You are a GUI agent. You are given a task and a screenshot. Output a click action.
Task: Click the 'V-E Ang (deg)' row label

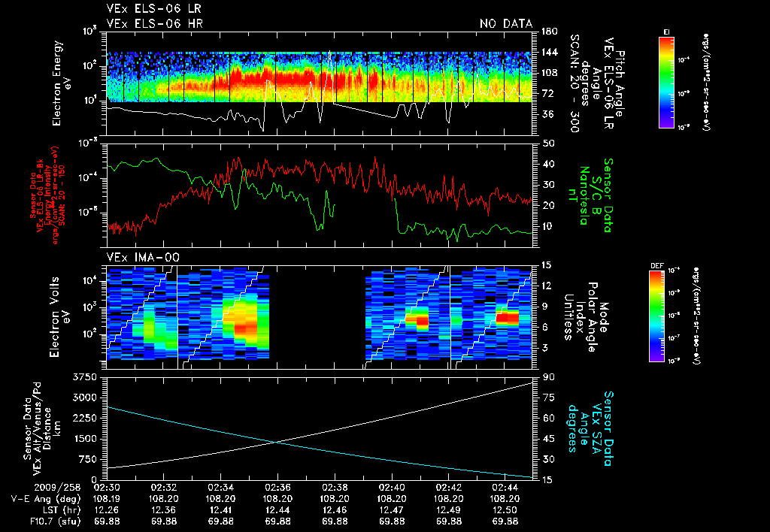point(46,499)
